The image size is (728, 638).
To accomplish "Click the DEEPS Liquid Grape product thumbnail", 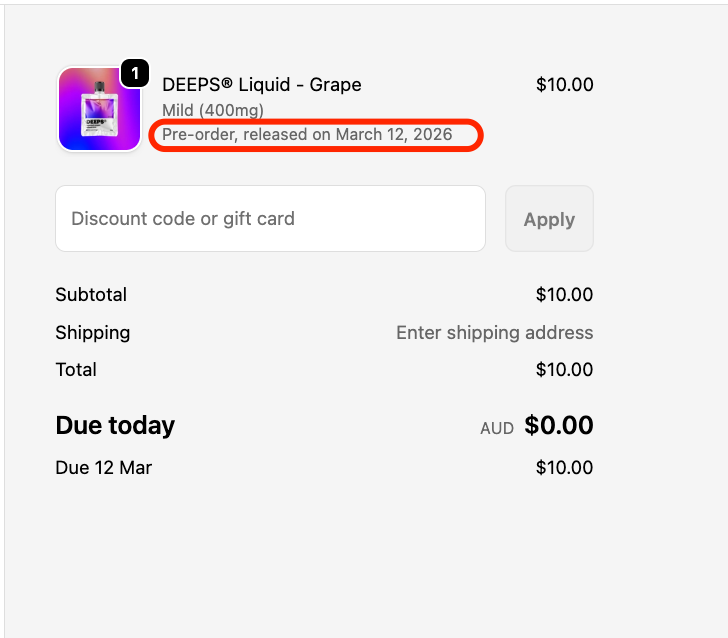I will 99,109.
